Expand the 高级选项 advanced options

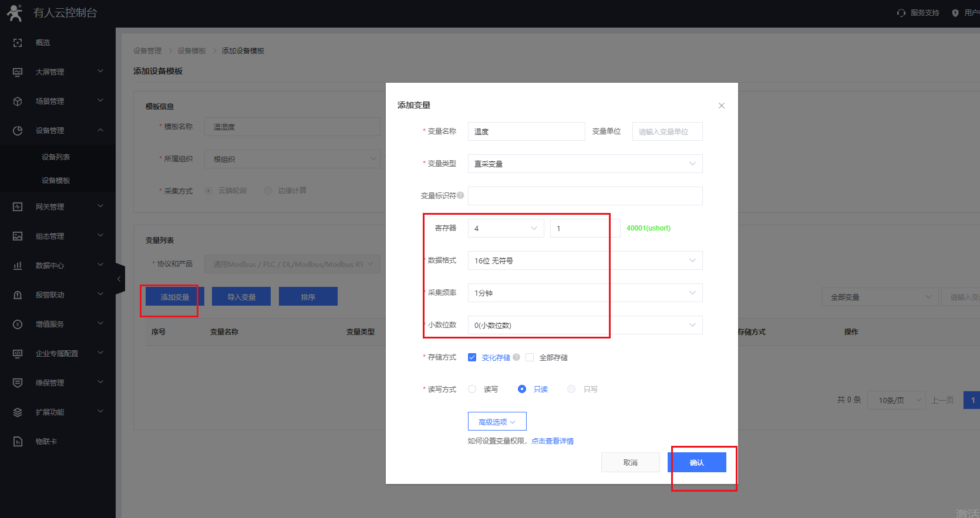[497, 422]
